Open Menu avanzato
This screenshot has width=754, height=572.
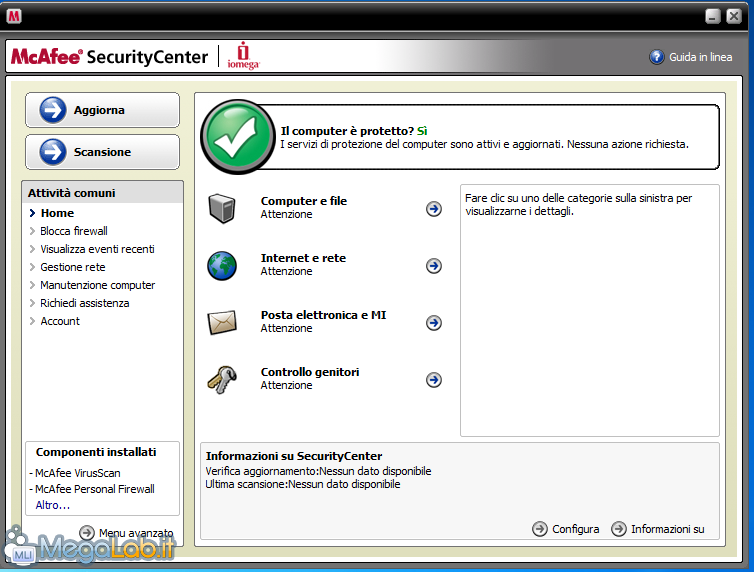click(136, 533)
